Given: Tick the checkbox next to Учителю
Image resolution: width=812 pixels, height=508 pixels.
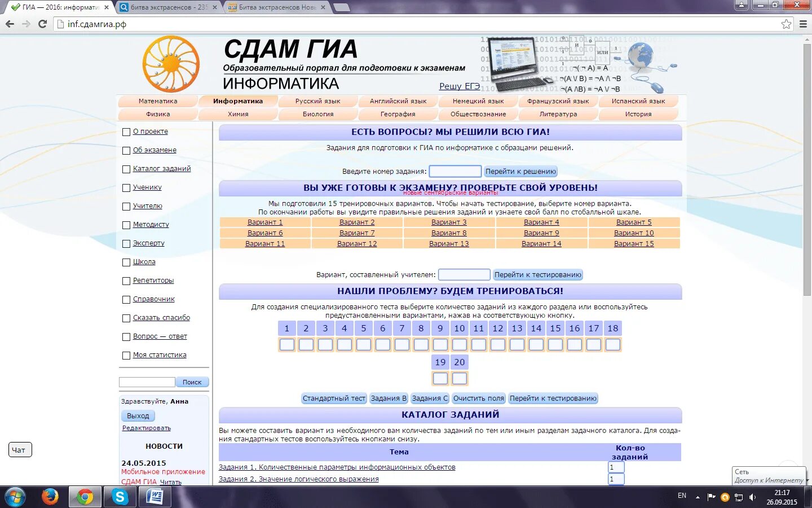Looking at the screenshot, I should tap(126, 207).
